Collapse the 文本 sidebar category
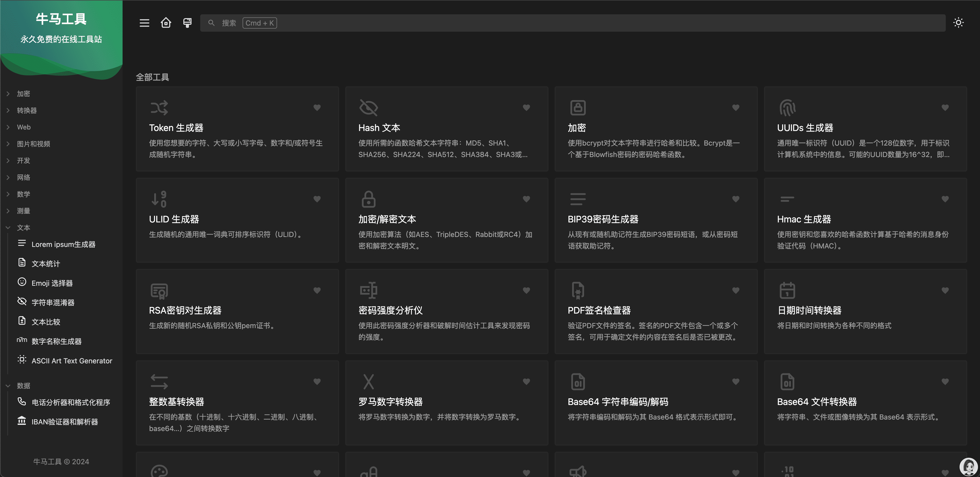 pyautogui.click(x=23, y=228)
